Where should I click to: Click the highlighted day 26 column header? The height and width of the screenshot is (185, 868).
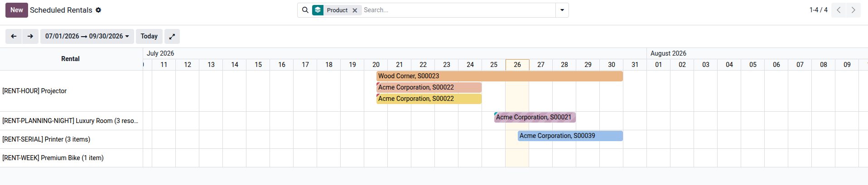point(517,65)
